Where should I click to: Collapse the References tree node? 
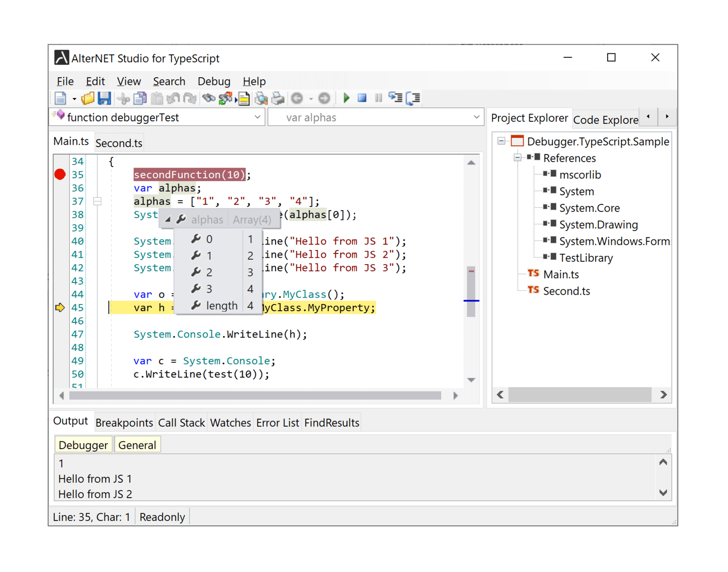click(517, 158)
